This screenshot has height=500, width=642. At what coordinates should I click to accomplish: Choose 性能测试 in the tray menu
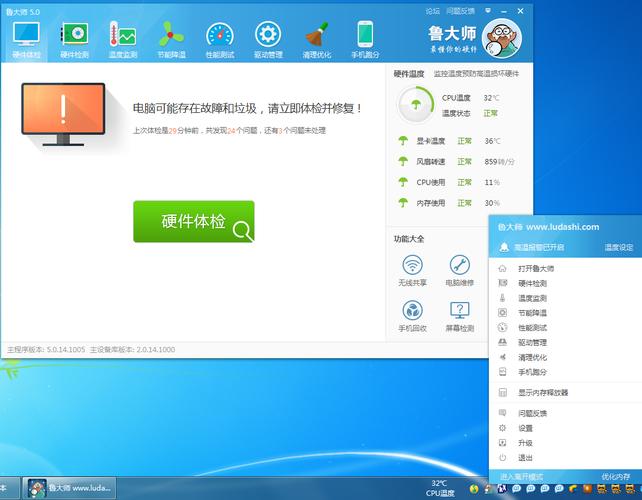point(565,328)
